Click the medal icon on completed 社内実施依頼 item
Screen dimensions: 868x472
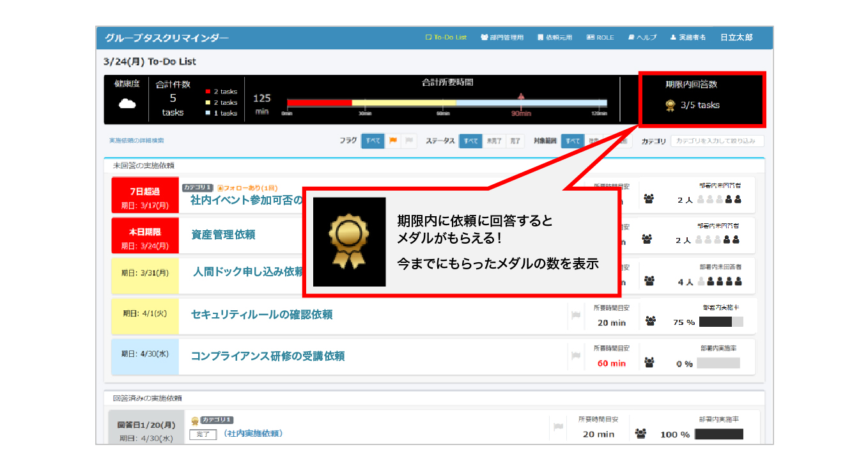194,421
